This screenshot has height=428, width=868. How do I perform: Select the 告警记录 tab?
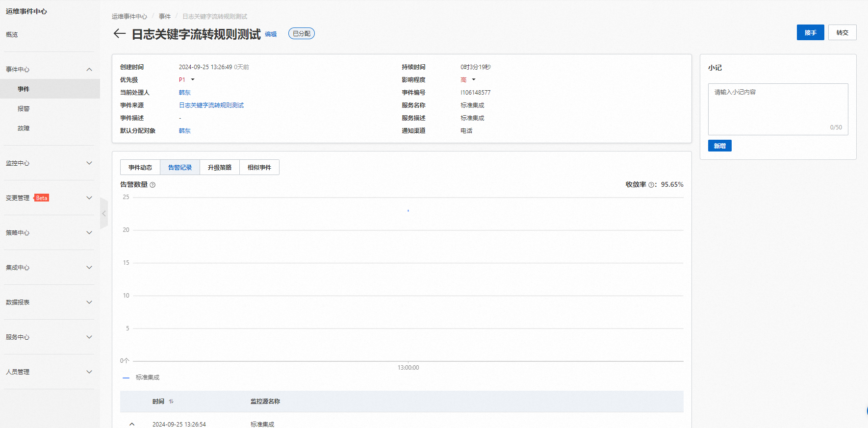[x=180, y=167]
